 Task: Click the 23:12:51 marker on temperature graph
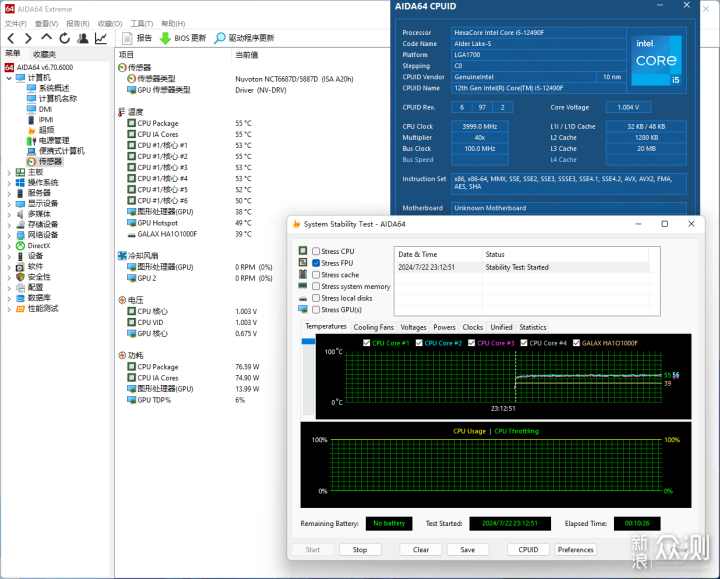click(503, 408)
